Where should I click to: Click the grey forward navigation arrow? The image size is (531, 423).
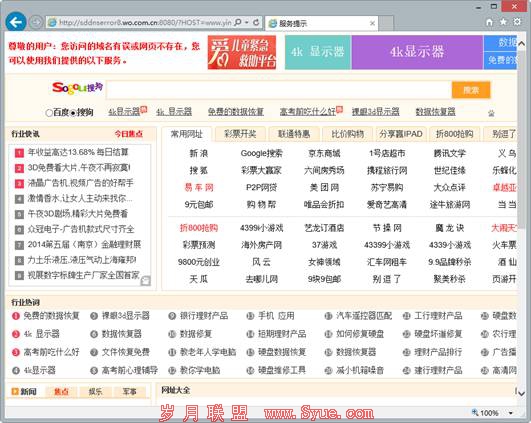click(35, 23)
